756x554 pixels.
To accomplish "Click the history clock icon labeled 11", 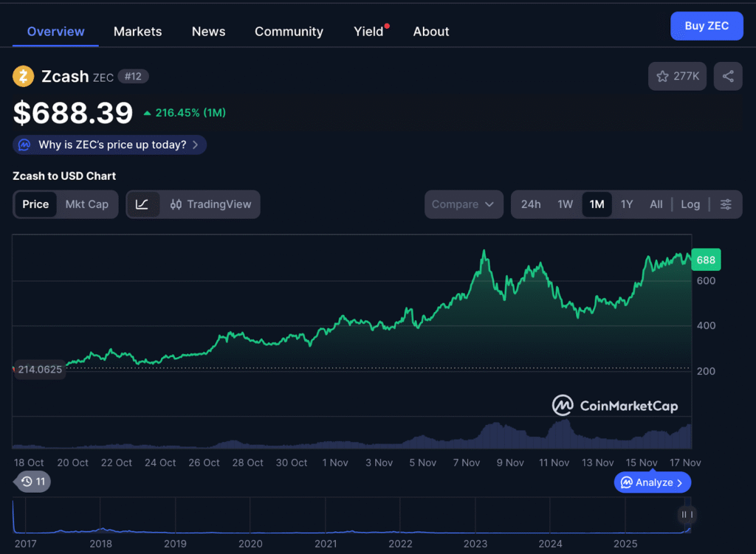I will pos(32,482).
